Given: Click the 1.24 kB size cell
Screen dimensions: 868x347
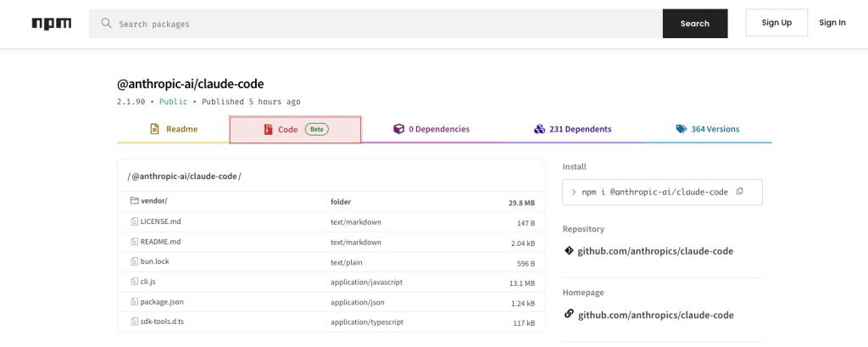Looking at the screenshot, I should coord(522,304).
